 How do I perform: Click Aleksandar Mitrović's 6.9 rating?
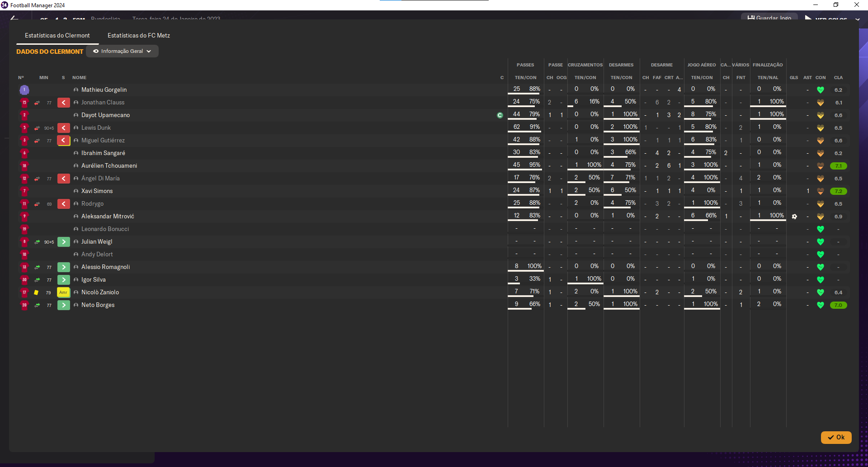(x=838, y=217)
